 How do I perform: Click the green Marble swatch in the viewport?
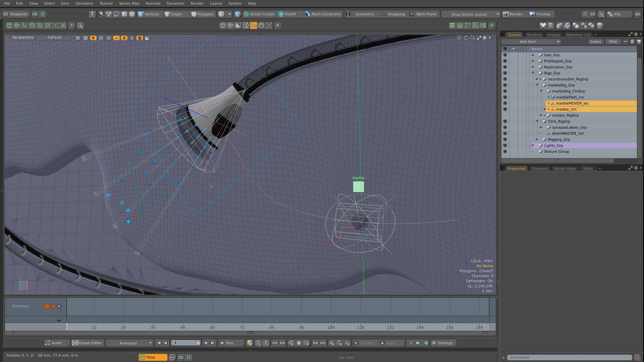tap(358, 186)
